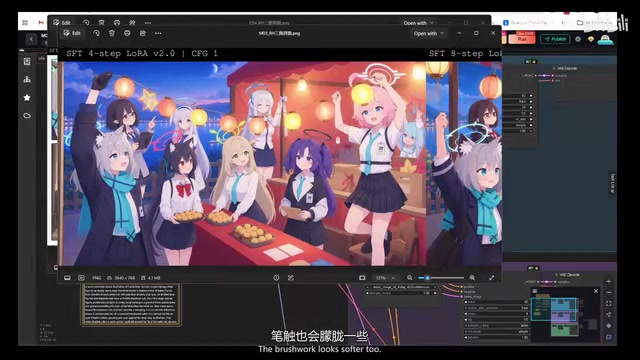Open the front viewer three-dot more menu

(158, 33)
